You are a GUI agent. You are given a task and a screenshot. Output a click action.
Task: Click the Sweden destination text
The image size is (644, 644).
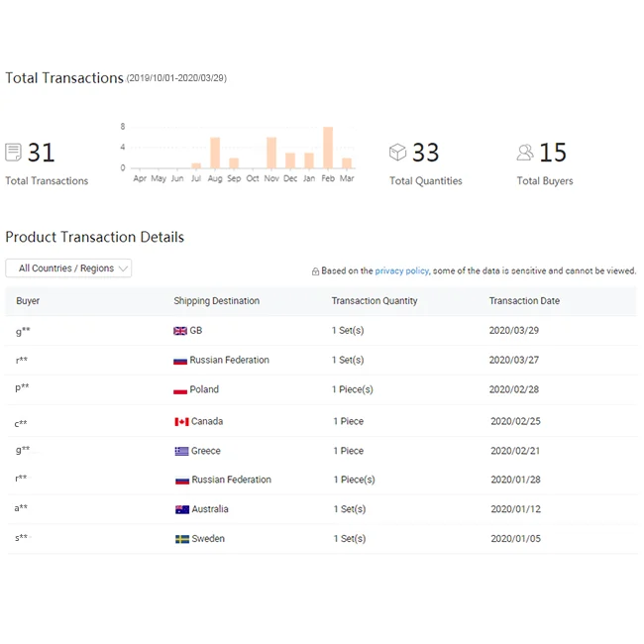[x=208, y=539]
